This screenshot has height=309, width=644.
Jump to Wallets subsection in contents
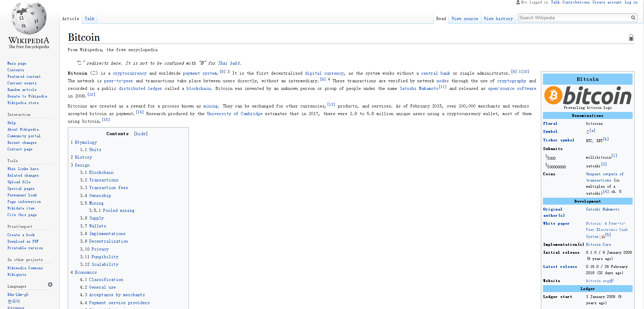(98, 226)
